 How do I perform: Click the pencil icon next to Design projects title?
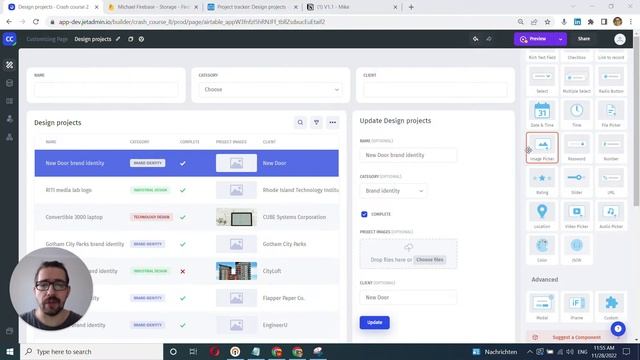tap(118, 39)
